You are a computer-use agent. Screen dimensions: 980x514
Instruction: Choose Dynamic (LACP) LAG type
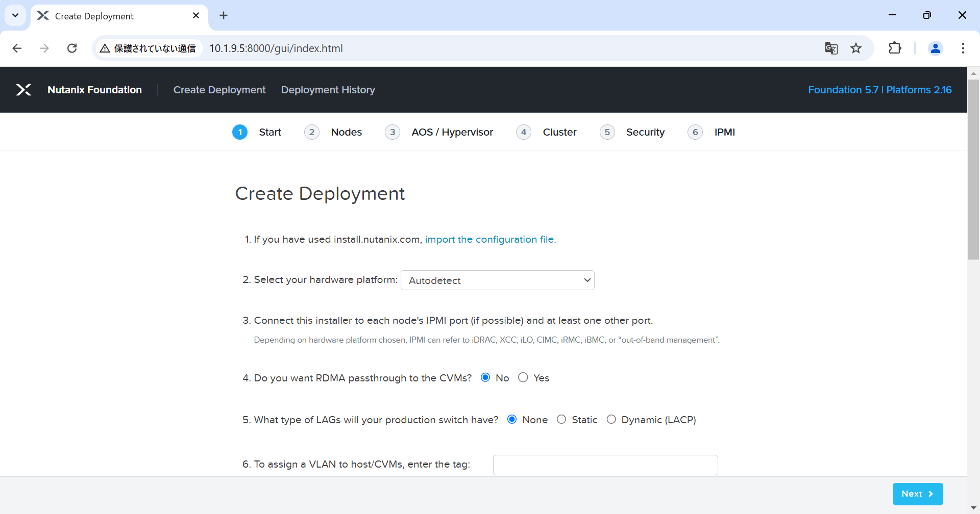coord(611,419)
